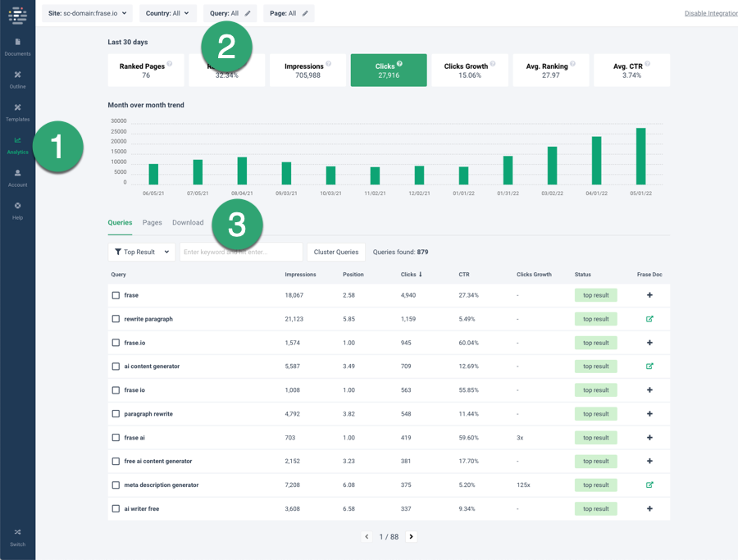Select the Clicks Growth metric card
The height and width of the screenshot is (560, 738).
coord(470,71)
